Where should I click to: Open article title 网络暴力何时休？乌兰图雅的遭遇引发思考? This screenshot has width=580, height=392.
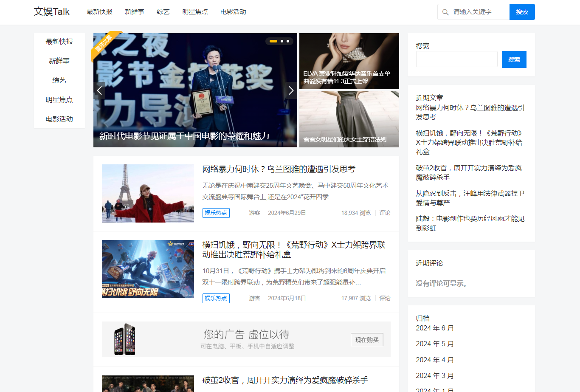279,169
